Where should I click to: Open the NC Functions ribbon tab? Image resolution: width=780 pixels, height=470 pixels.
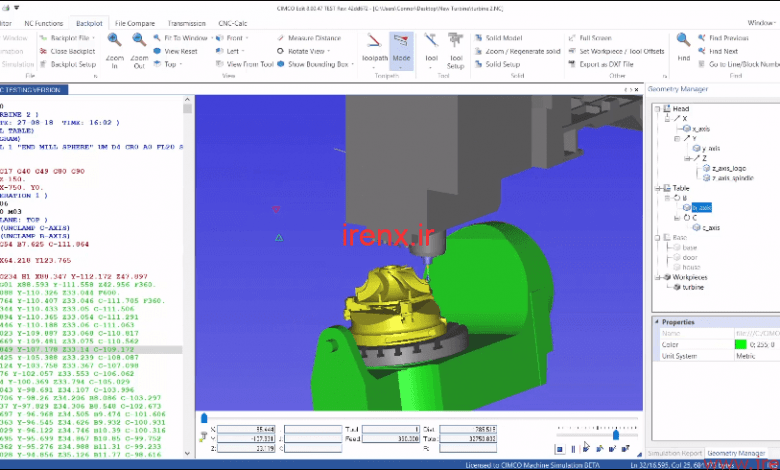44,23
